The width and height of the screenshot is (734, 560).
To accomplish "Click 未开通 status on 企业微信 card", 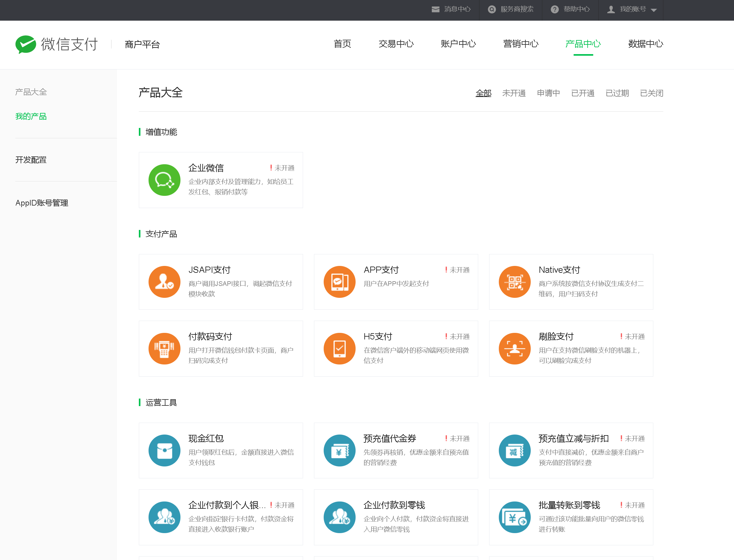I will [x=282, y=168].
